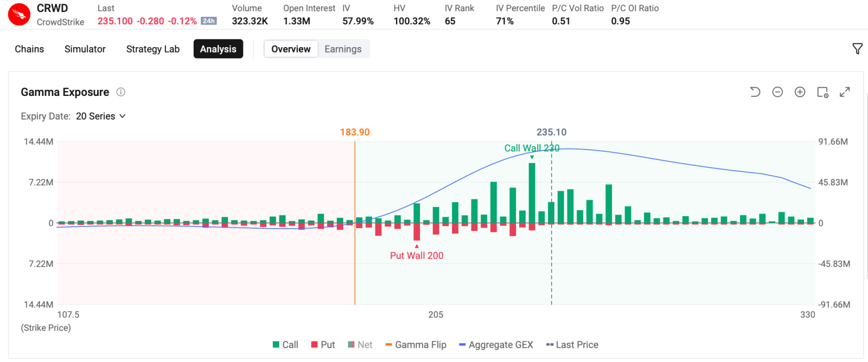Screen dimensions: 868x362
Task: Click the 183.90 gamma flip label
Action: 355,132
